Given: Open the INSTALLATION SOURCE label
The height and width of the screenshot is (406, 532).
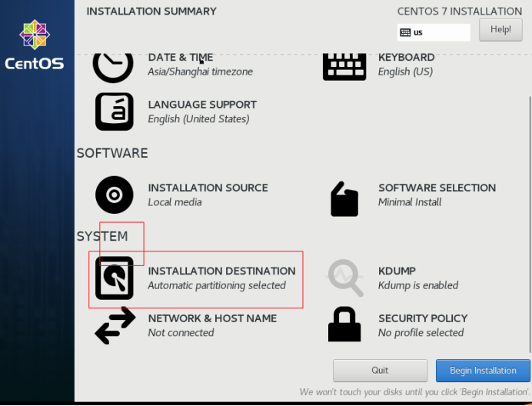Looking at the screenshot, I should 208,188.
